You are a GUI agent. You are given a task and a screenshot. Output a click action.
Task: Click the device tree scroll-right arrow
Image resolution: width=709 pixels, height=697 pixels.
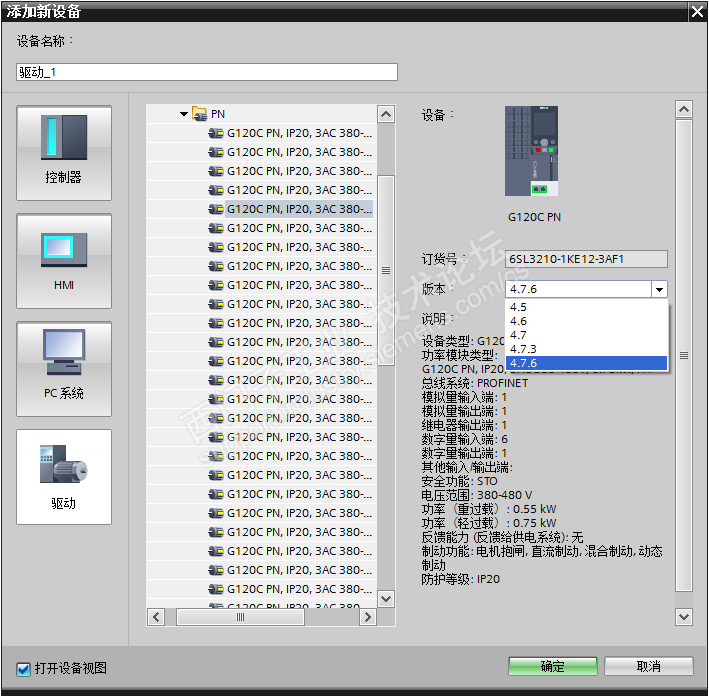click(x=368, y=617)
